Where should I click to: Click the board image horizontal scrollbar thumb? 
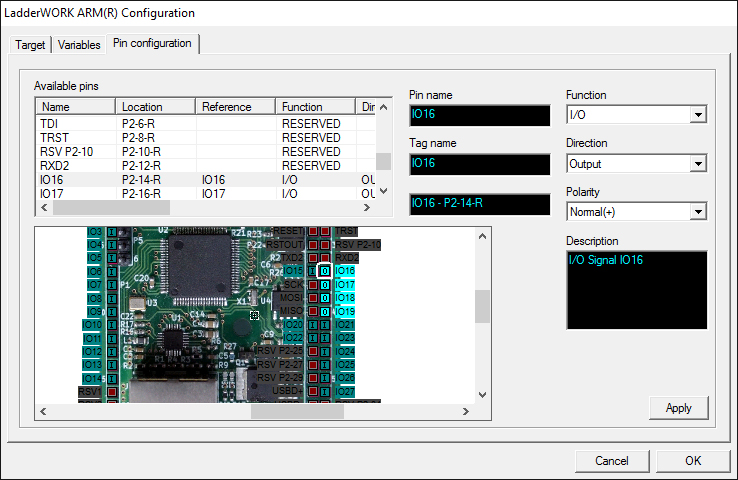(x=297, y=411)
